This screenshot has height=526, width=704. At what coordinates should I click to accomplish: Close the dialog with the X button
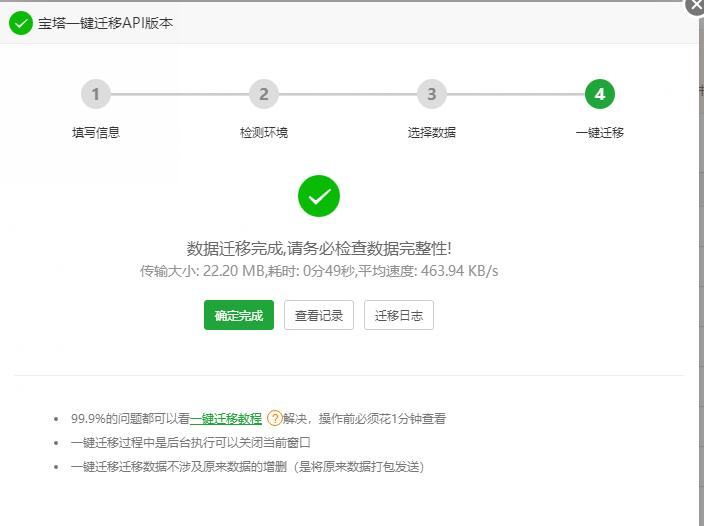pos(695,5)
